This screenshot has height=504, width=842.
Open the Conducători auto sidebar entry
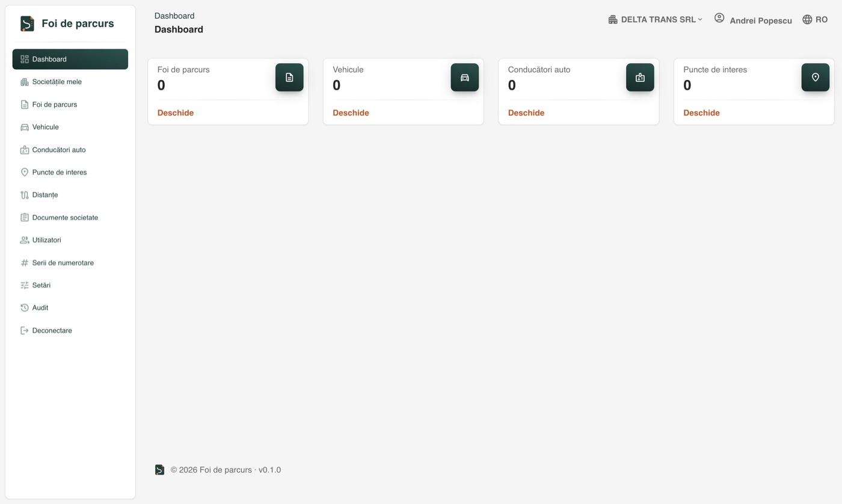click(x=70, y=150)
